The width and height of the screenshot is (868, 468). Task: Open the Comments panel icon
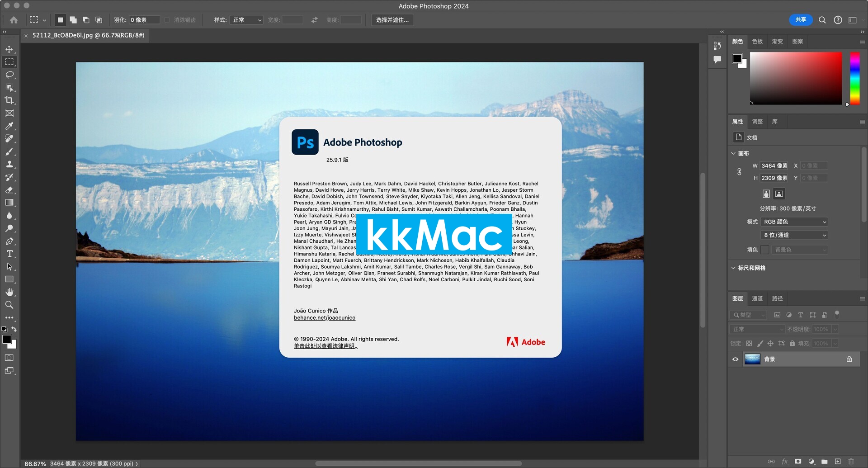click(717, 59)
